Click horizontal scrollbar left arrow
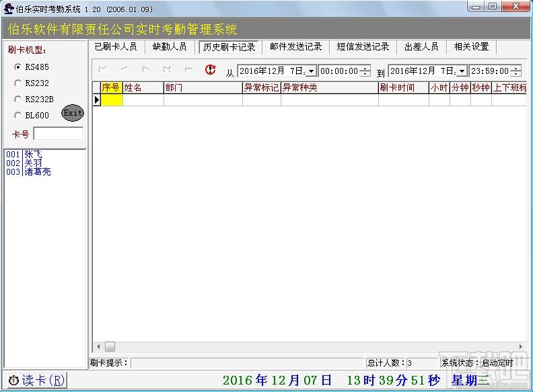Screen dimensions: 533x392 [x=98, y=346]
